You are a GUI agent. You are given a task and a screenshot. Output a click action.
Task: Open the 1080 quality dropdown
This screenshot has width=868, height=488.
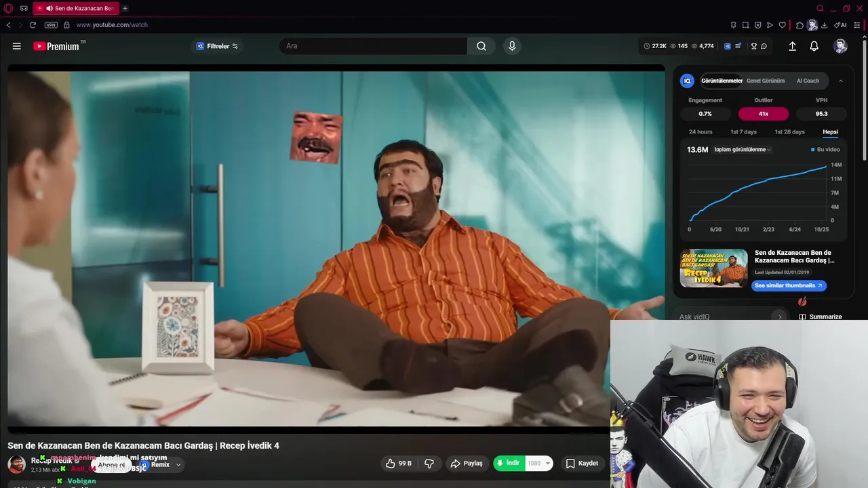[539, 464]
